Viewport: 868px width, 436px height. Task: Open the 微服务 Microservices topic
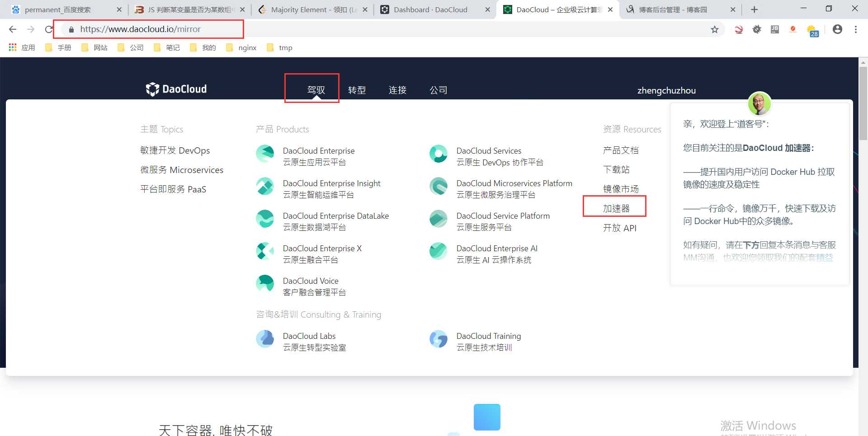[x=182, y=170]
